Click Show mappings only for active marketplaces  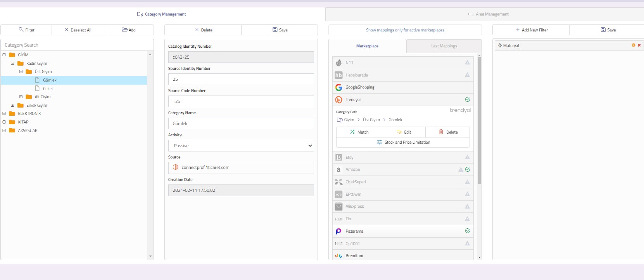pos(405,30)
